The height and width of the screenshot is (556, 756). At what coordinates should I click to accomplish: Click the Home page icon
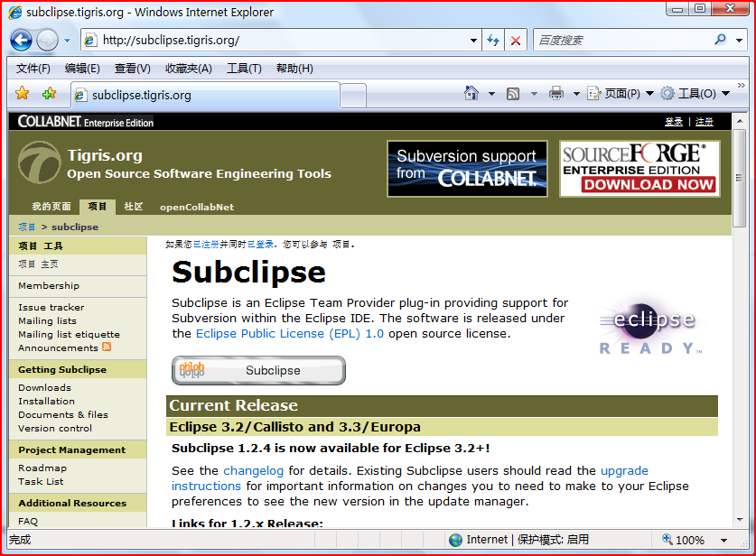(471, 92)
